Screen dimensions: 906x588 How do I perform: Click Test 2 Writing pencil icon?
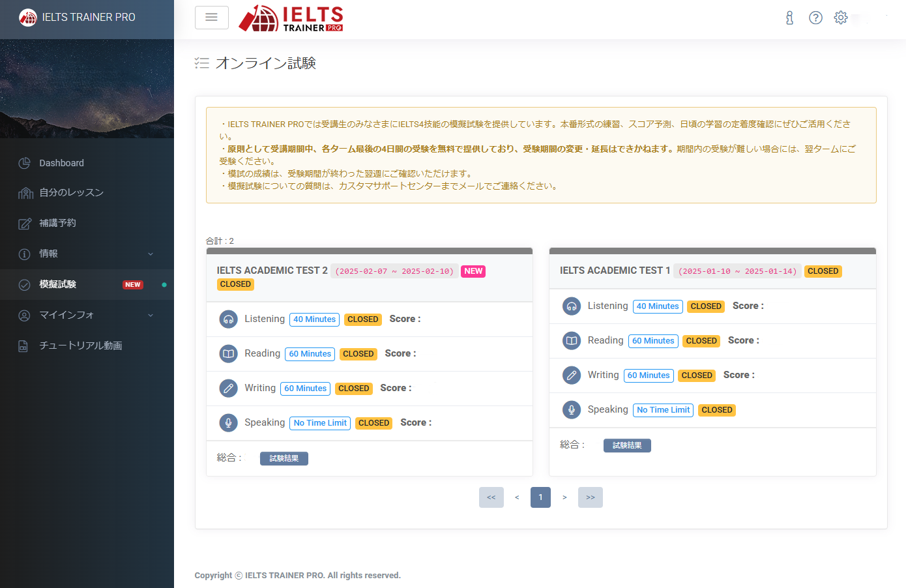point(228,389)
